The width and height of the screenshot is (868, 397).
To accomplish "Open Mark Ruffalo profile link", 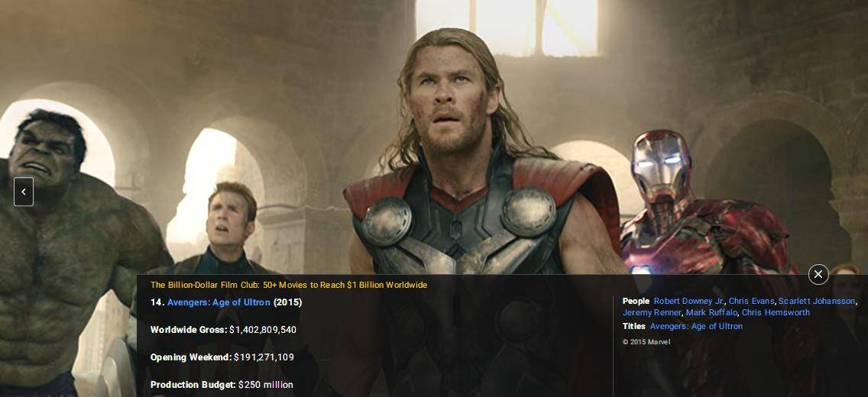I will pyautogui.click(x=712, y=313).
